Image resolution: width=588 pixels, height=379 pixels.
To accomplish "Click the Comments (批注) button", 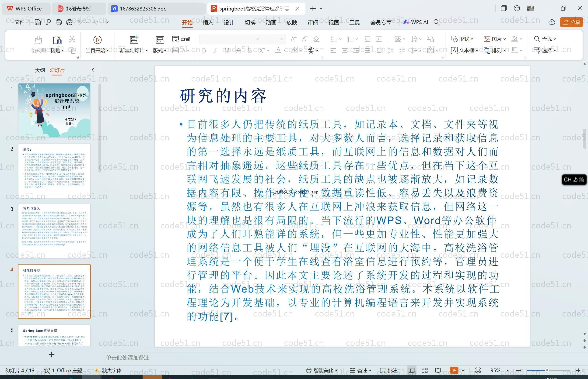I will 389,370.
